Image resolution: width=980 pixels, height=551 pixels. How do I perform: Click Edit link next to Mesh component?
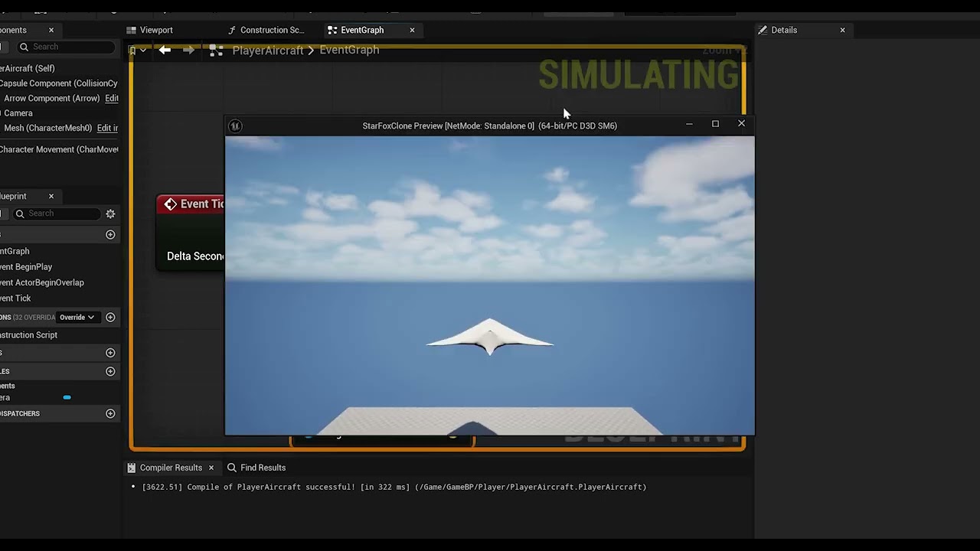tap(107, 128)
